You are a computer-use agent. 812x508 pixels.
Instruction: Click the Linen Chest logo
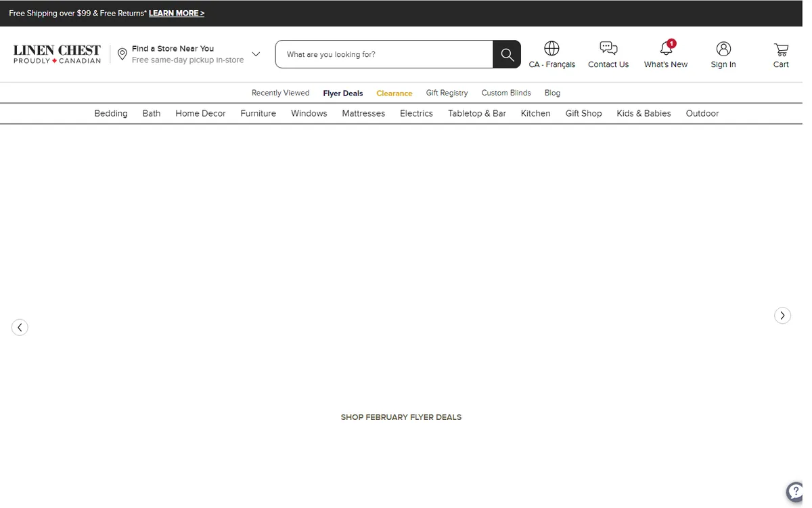pyautogui.click(x=57, y=54)
